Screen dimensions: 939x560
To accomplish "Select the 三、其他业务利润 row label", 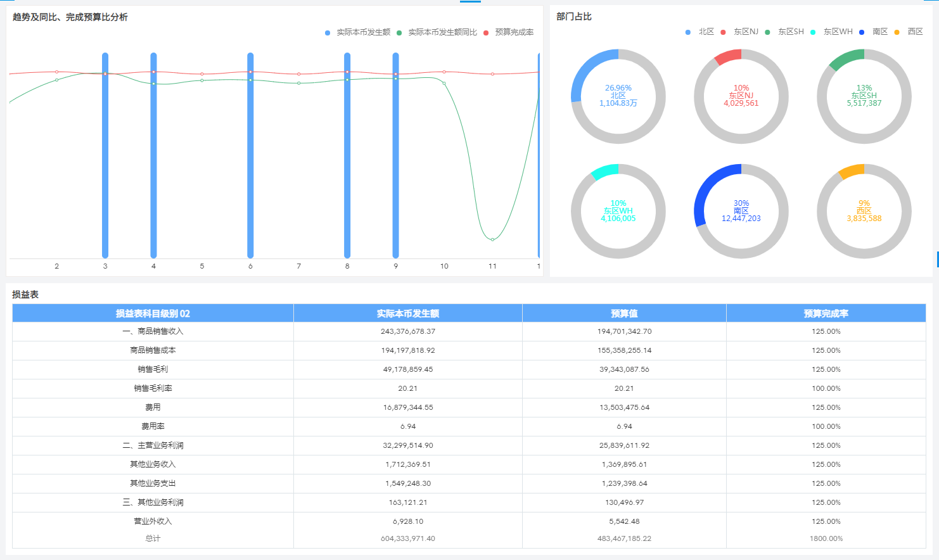I will click(x=153, y=502).
